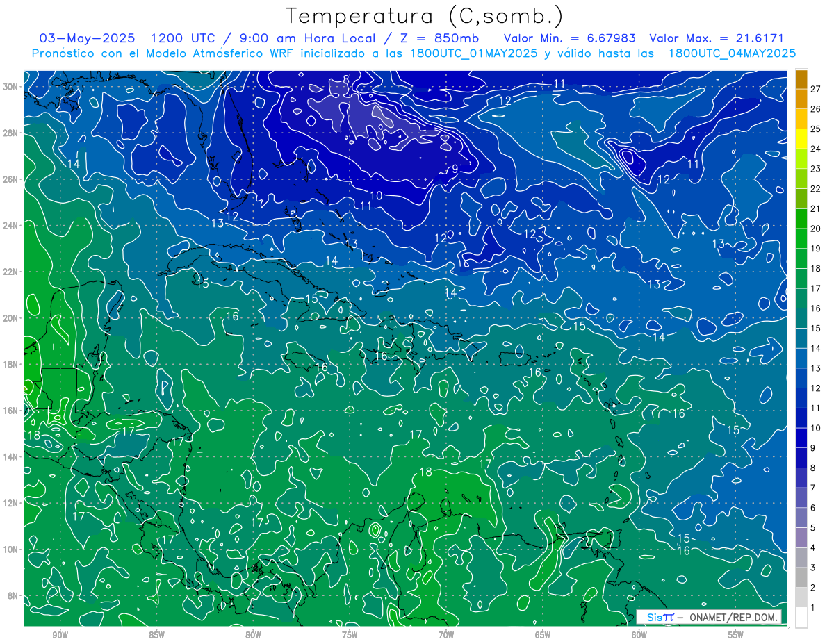Click the color scale label 27
Viewport: 834px width, 644px height.
(x=815, y=88)
